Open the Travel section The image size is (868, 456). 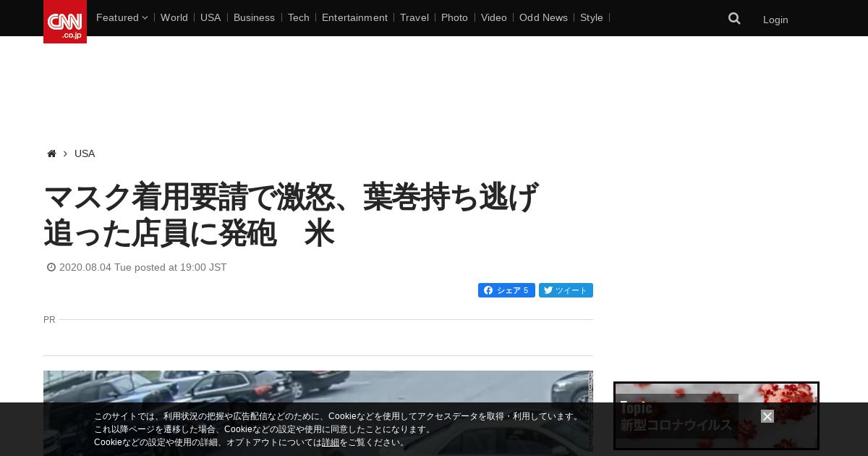(x=414, y=17)
